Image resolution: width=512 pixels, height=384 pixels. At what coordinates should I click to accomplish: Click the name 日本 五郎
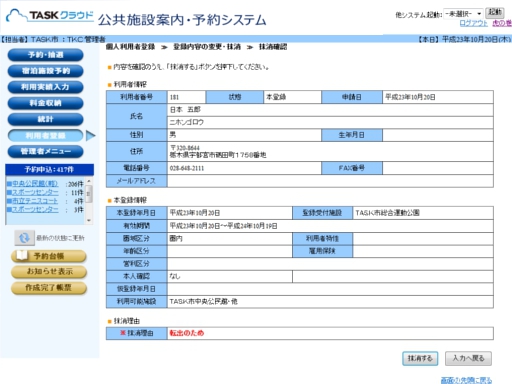[185, 110]
